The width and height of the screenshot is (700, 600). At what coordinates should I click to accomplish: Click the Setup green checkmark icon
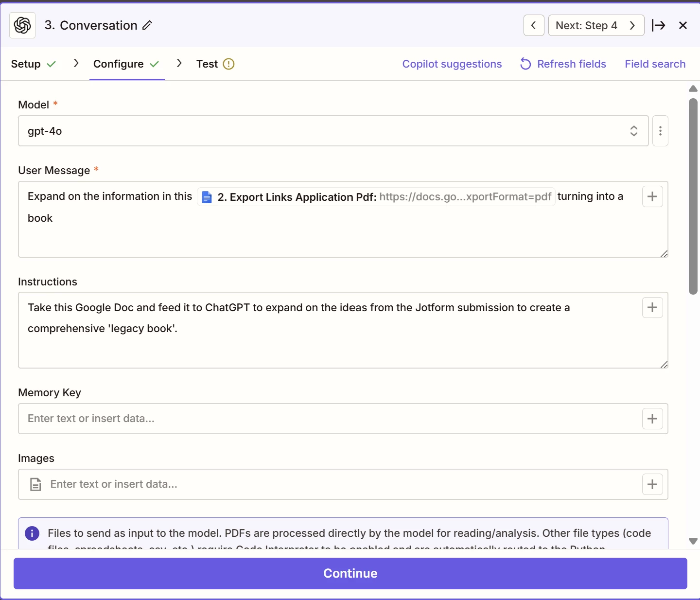52,64
